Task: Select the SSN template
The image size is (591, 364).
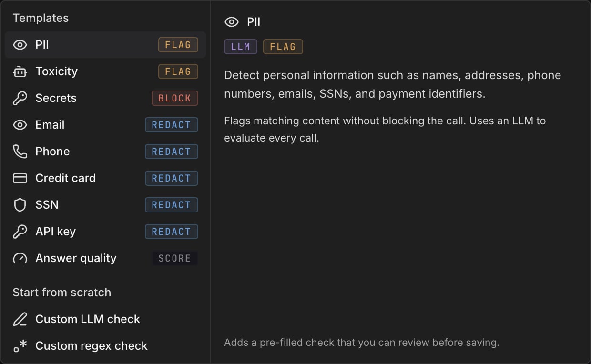Action: click(x=105, y=205)
